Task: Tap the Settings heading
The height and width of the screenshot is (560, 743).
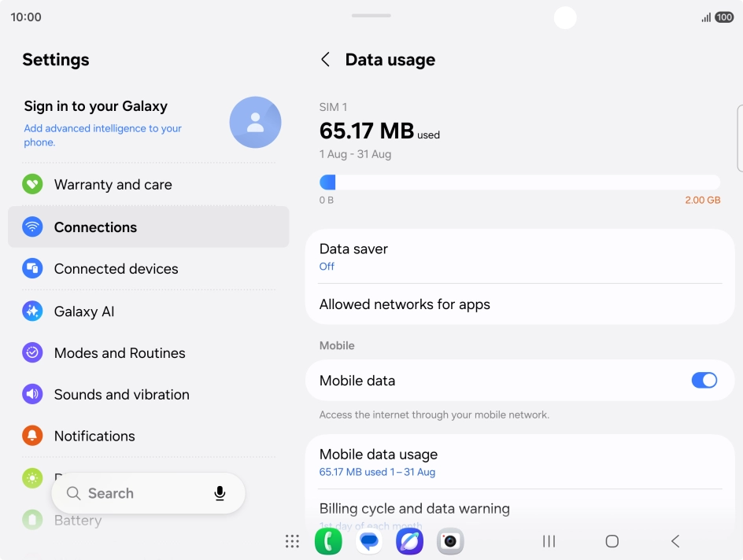Action: click(x=56, y=60)
